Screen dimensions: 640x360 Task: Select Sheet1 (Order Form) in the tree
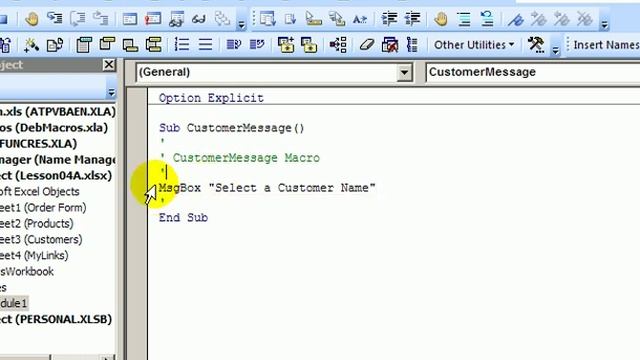click(x=43, y=207)
